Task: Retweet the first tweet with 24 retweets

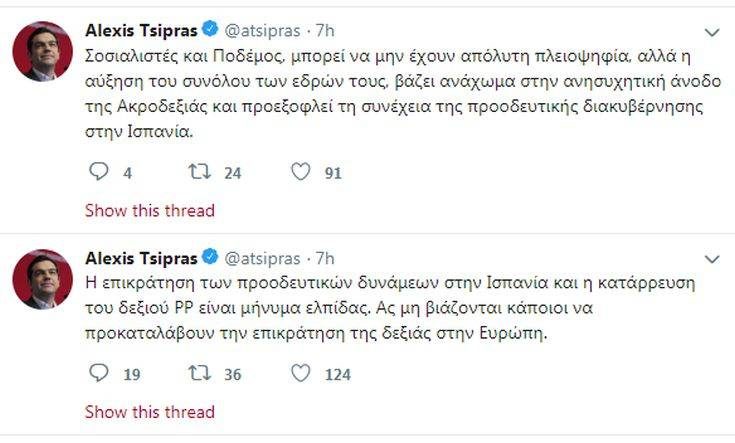Action: click(199, 172)
